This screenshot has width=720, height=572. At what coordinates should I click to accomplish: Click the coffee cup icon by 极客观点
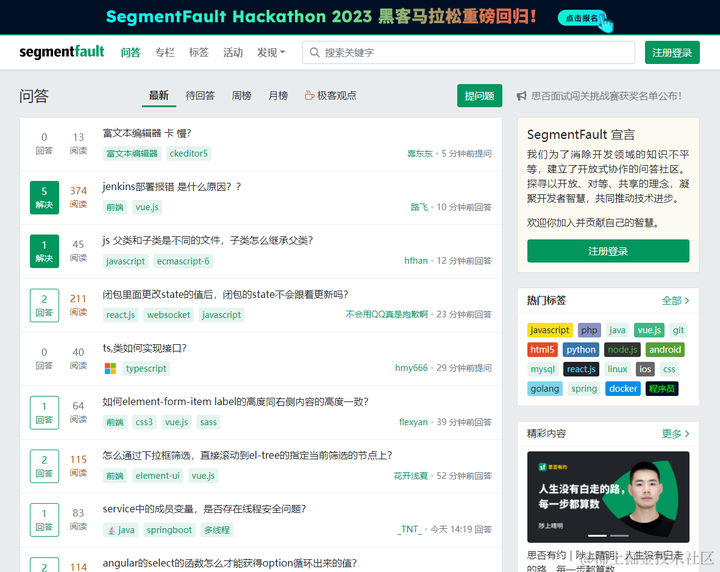point(309,95)
